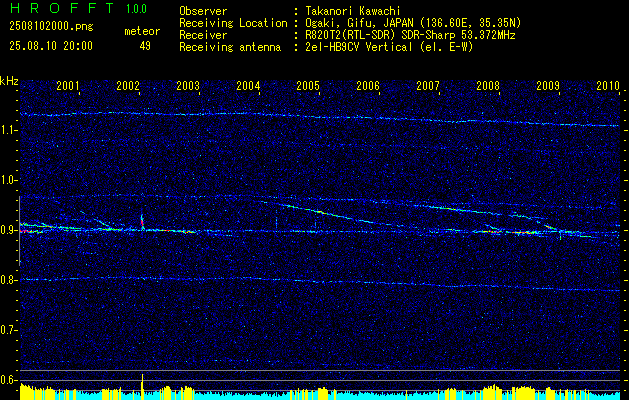Click the HROFFT title text
Viewport: 629px width, 400px height.
(63, 8)
